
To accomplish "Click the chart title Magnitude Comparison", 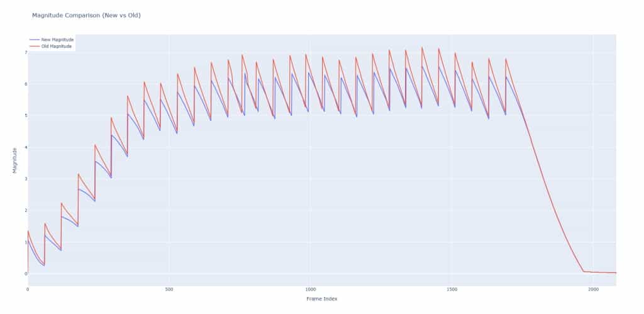I will click(x=86, y=15).
